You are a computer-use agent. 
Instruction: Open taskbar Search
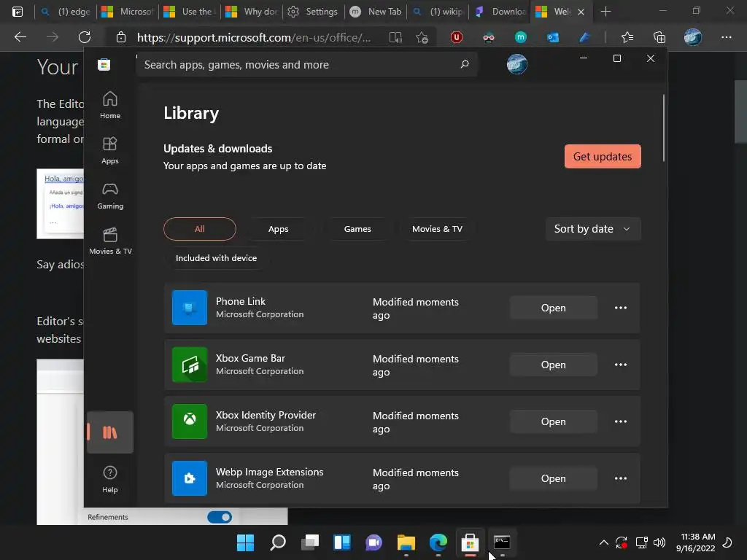[x=278, y=542]
